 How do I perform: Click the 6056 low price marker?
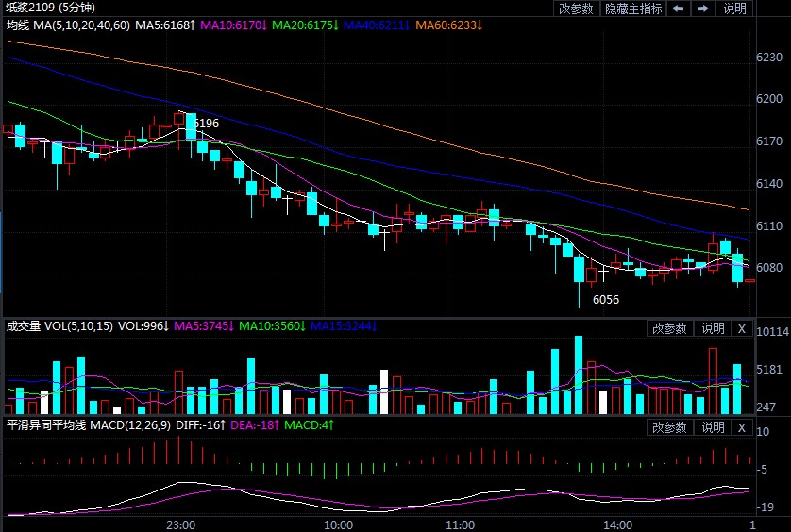(606, 300)
